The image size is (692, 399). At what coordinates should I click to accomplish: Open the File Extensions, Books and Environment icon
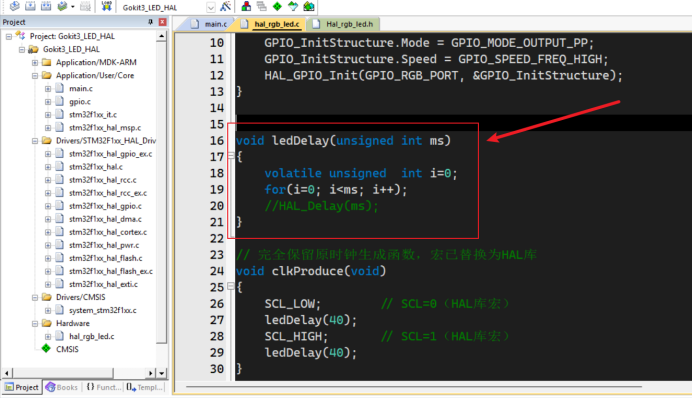click(x=246, y=6)
